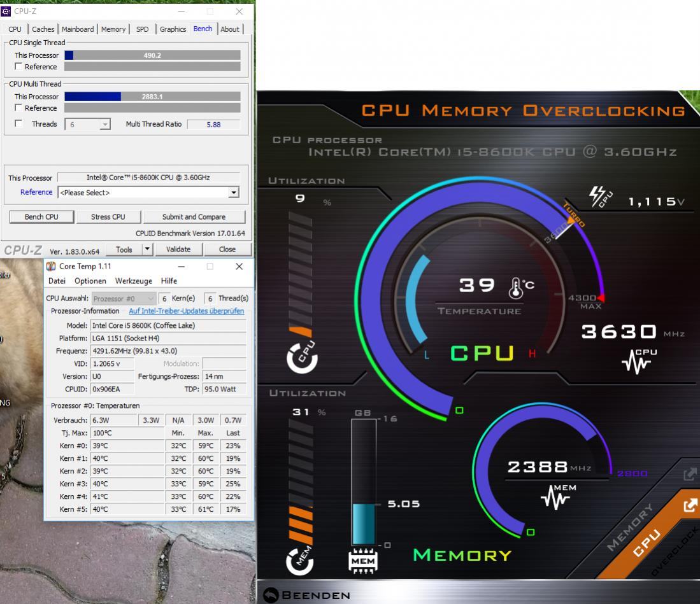The height and width of the screenshot is (604, 700).
Task: Click the purple 2800 memory limit value
Action: point(632,474)
